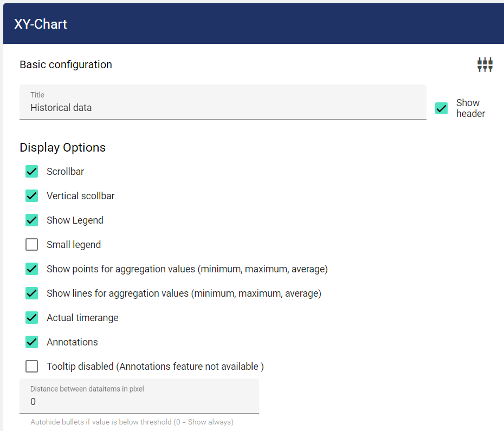Toggle Show lines for aggregation values
The image size is (504, 431).
pos(32,293)
